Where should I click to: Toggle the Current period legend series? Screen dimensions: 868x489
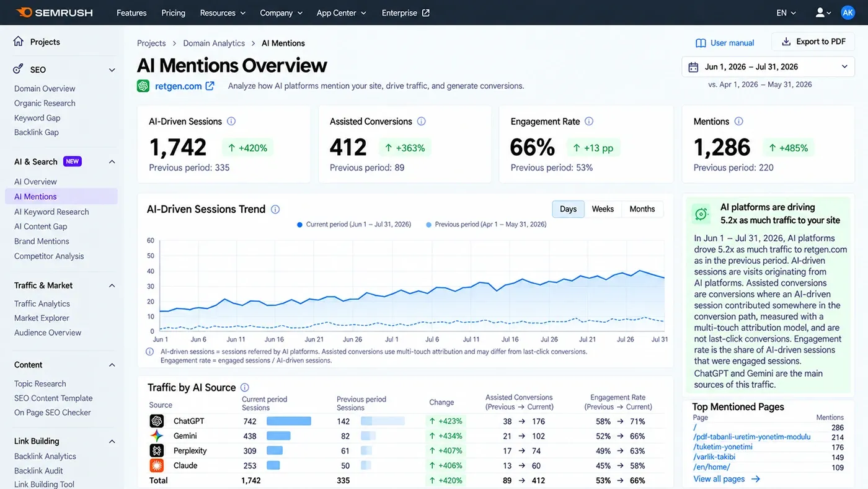[x=354, y=225]
